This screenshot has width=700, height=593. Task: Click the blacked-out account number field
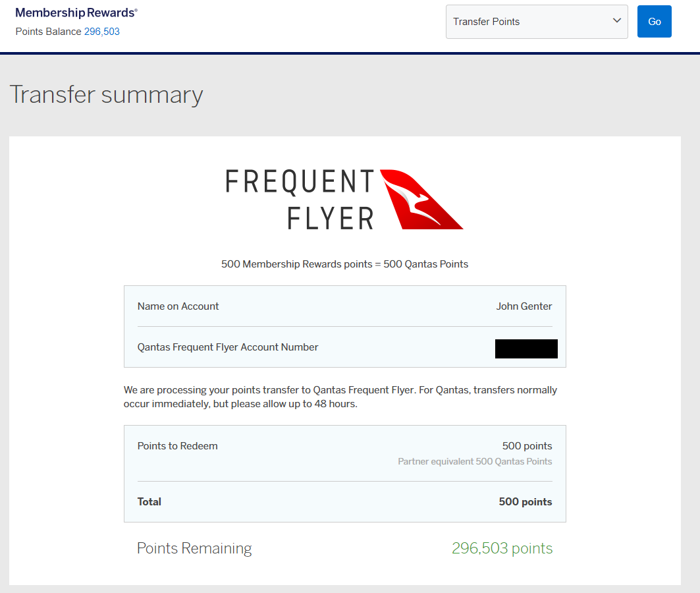pos(526,349)
